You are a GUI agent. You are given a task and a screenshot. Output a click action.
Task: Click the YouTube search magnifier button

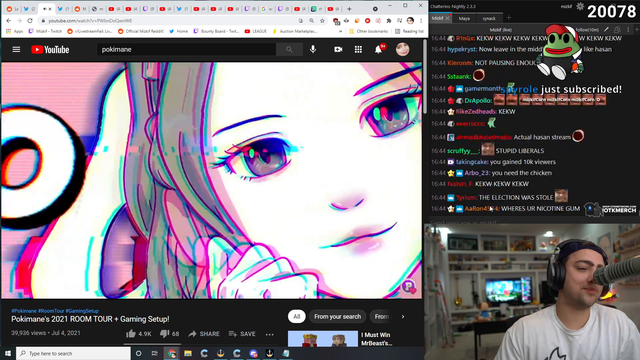289,49
